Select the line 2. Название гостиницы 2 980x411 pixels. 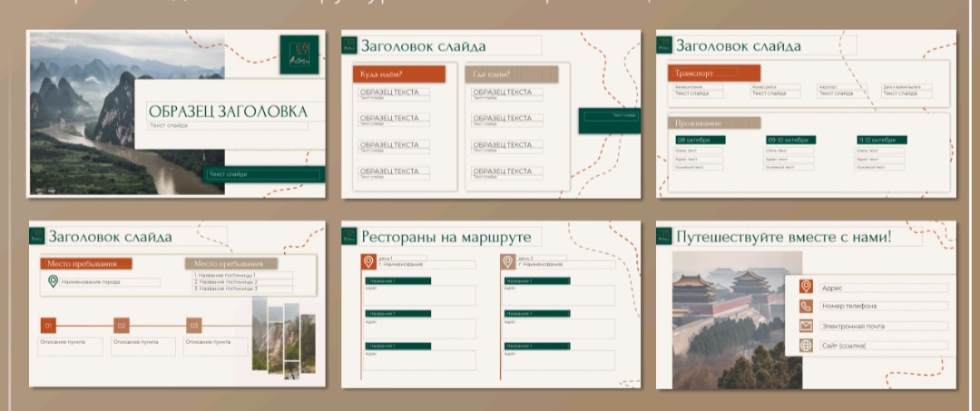225,281
